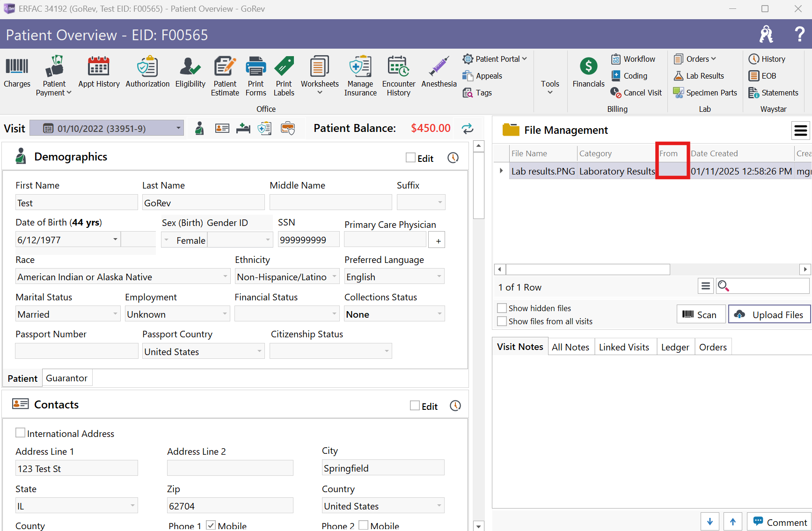Move note down with arrow button
This screenshot has width=812, height=531.
(710, 522)
